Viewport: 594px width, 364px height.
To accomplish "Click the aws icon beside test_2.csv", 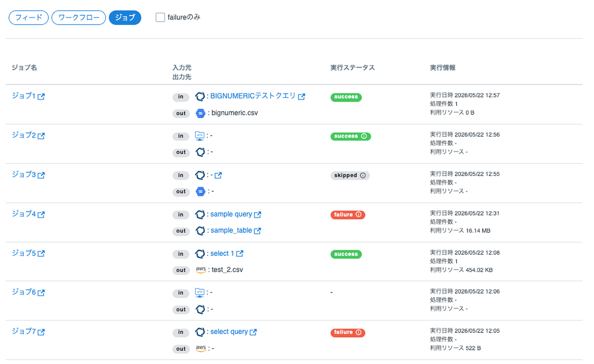I will point(201,270).
